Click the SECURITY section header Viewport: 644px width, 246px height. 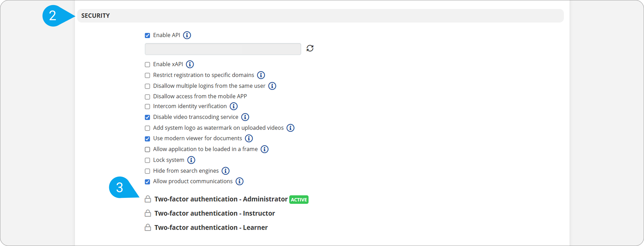95,16
